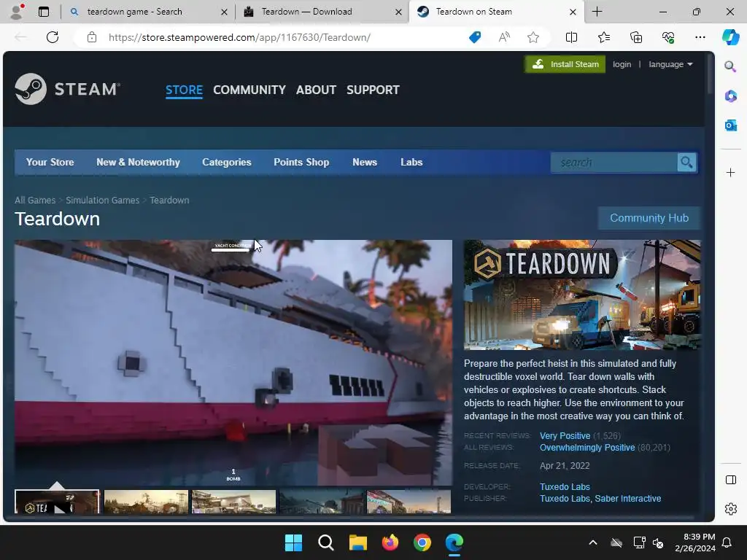Show hidden tray icons chevron
This screenshot has width=747, height=560.
tap(592, 542)
